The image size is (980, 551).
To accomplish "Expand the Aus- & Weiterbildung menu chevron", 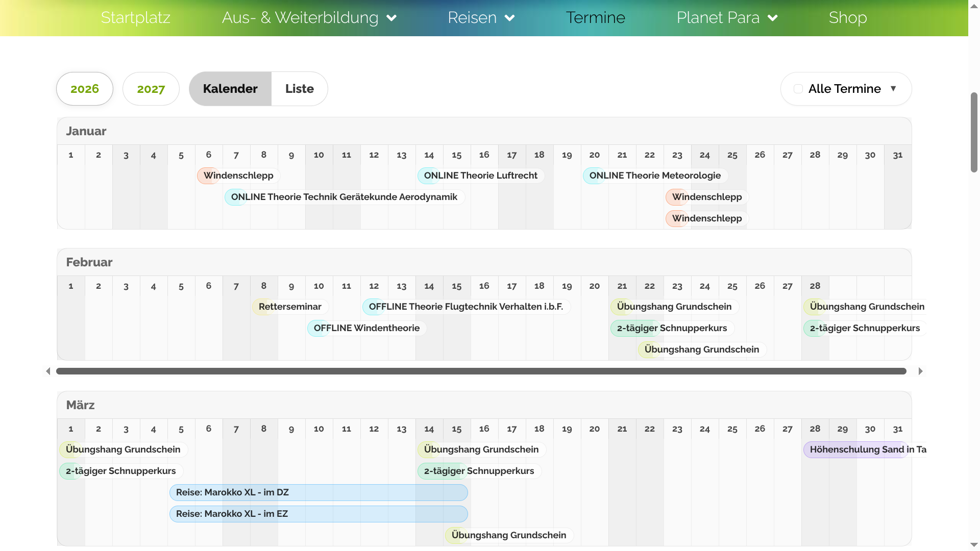I will (x=391, y=18).
